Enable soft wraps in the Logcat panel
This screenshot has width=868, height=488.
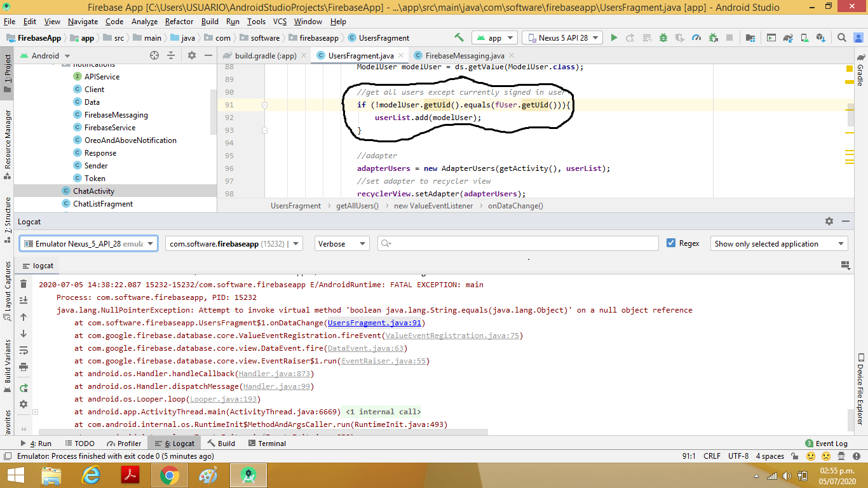(24, 351)
